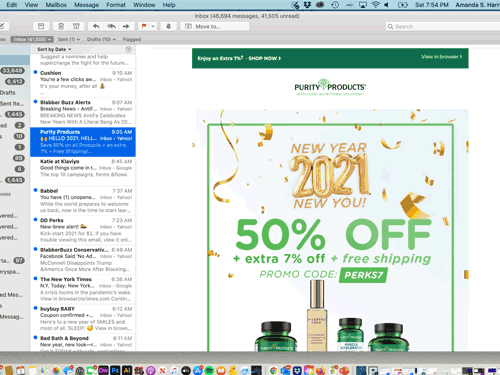Click the Search mail field
Image resolution: width=500 pixels, height=375 pixels.
tap(443, 26)
